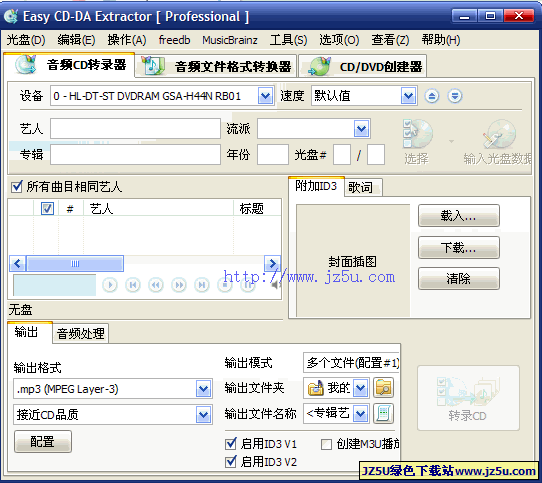Click the playback position bar
Image resolution: width=542 pixels, height=483 pixels.
(x=54, y=285)
